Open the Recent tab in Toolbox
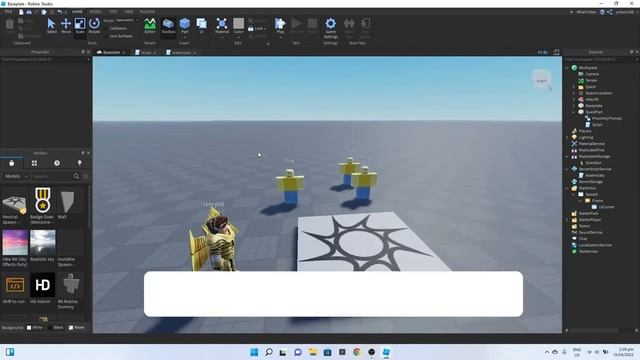 pyautogui.click(x=57, y=163)
